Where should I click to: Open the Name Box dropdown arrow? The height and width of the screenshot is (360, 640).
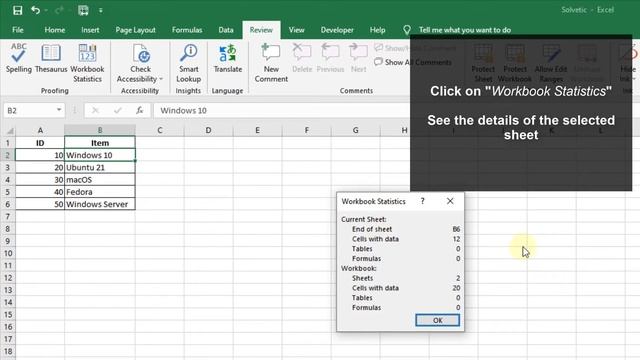59,110
